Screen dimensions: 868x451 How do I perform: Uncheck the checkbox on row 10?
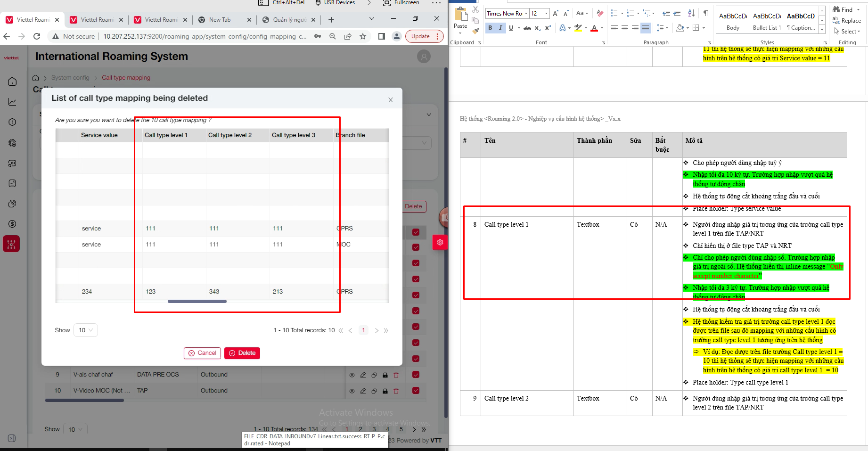(416, 390)
